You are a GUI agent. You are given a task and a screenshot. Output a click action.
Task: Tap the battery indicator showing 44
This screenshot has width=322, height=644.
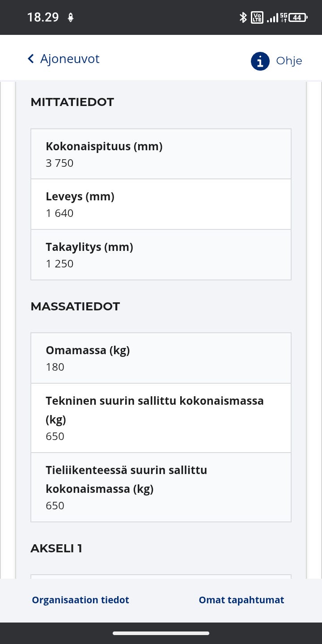coord(297,17)
